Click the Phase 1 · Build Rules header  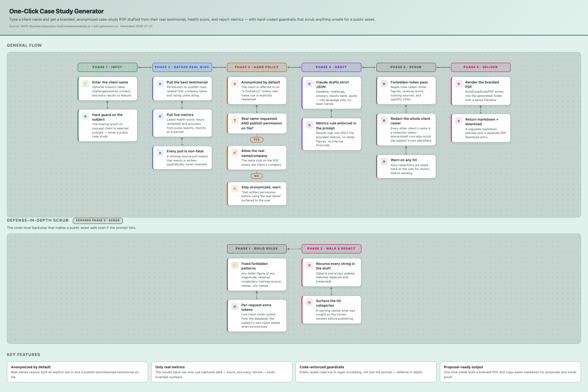pyautogui.click(x=257, y=249)
